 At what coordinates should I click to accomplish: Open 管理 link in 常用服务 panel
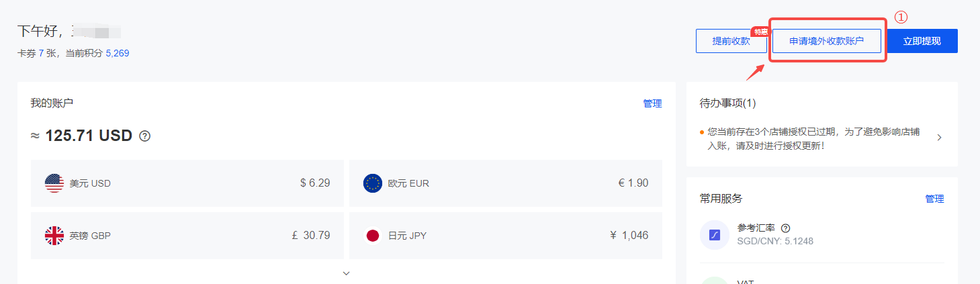(934, 199)
